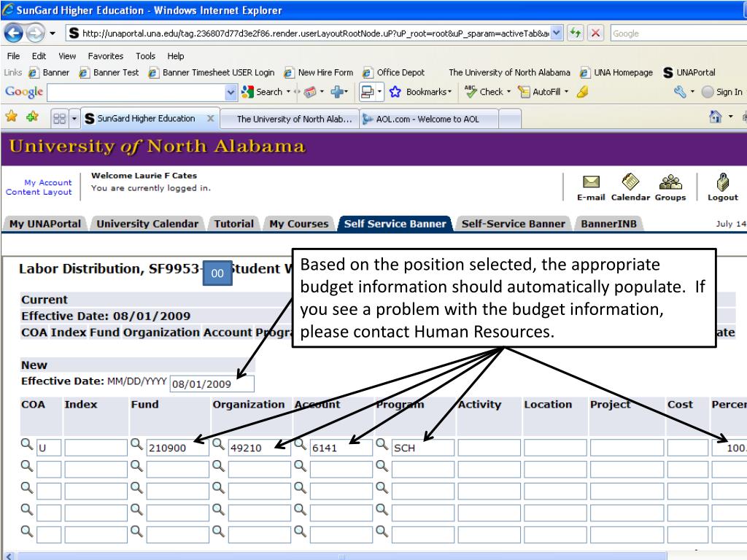Open the Google Toolbar Bookmarks menu
Viewport: 747px width, 560px height.
pyautogui.click(x=421, y=92)
